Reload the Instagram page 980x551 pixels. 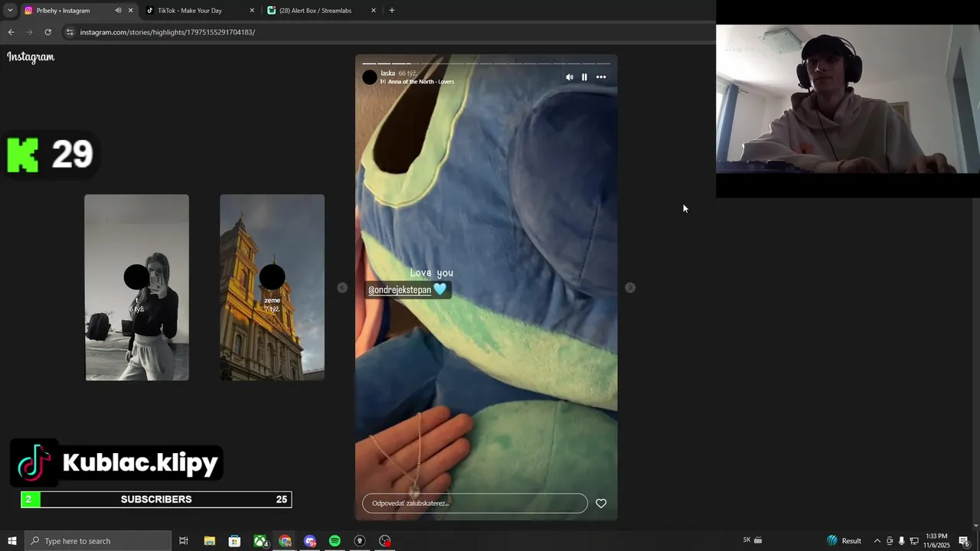pos(47,32)
